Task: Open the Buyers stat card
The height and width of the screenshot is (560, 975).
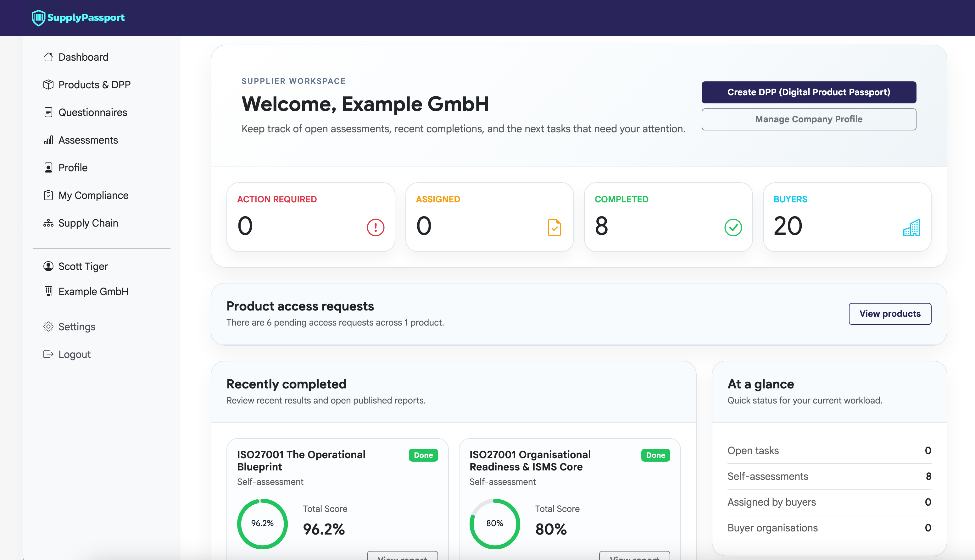Action: point(847,217)
